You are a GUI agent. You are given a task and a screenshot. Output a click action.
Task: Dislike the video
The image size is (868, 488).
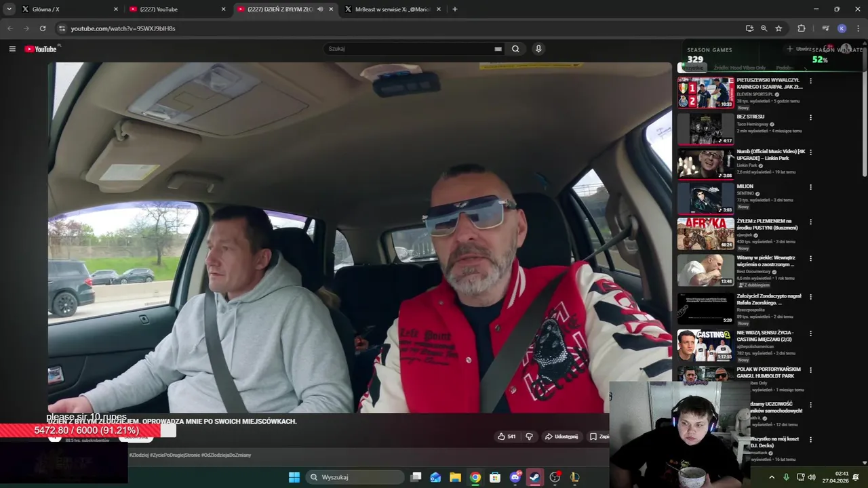click(530, 436)
